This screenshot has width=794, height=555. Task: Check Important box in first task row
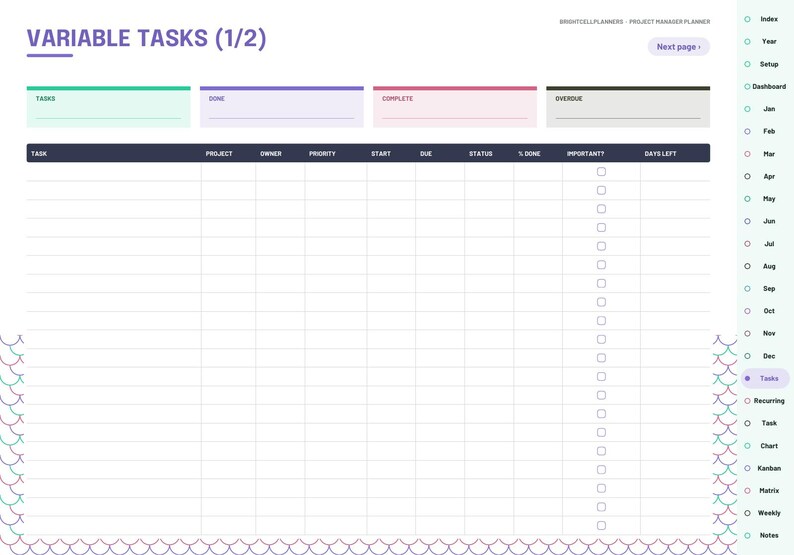click(601, 172)
